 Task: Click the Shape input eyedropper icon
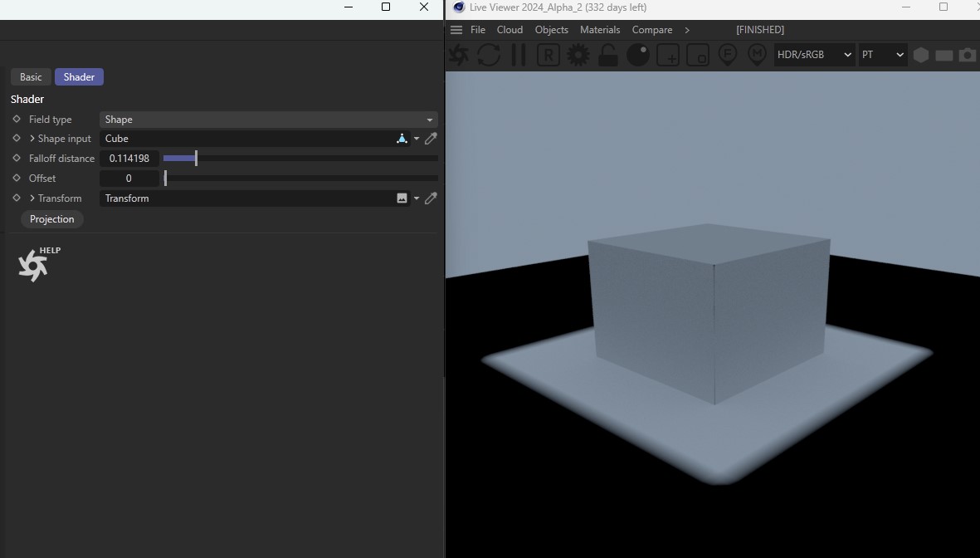(x=431, y=138)
